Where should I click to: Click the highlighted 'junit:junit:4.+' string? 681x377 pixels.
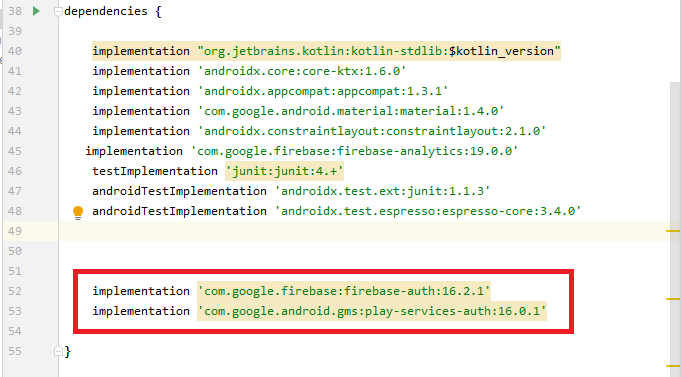[x=284, y=171]
